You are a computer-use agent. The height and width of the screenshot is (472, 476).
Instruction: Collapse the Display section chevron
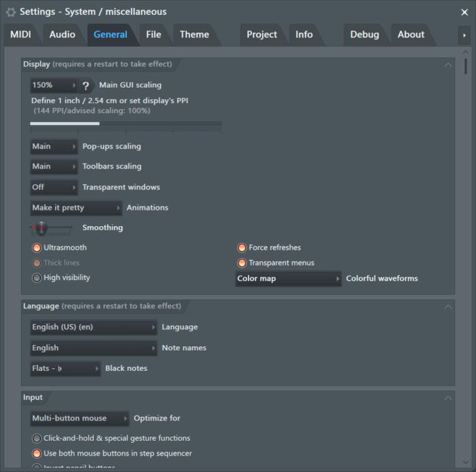pos(447,65)
